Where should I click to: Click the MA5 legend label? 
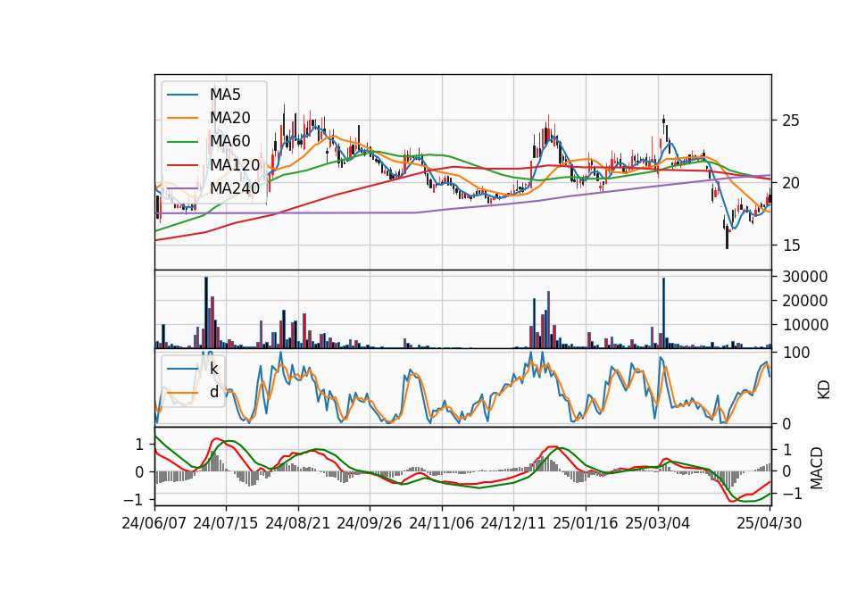click(225, 95)
